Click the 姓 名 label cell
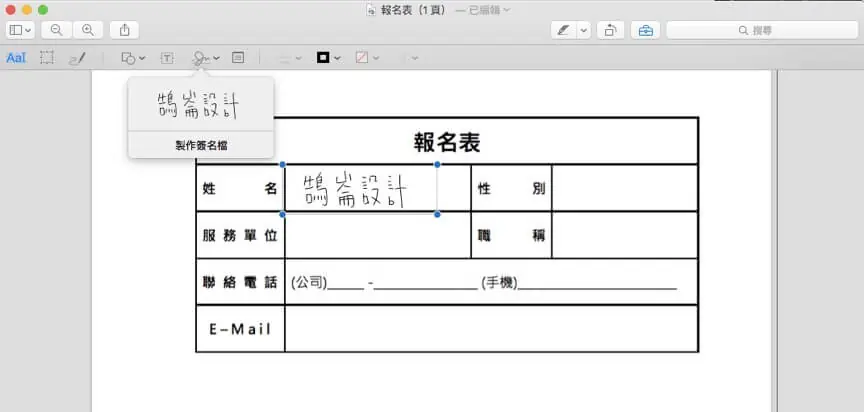 click(240, 189)
